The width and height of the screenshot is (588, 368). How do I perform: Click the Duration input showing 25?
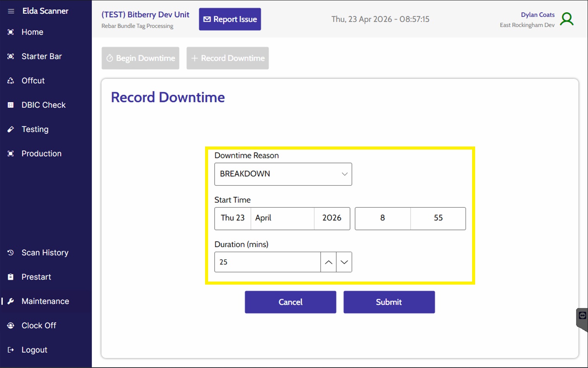click(267, 262)
